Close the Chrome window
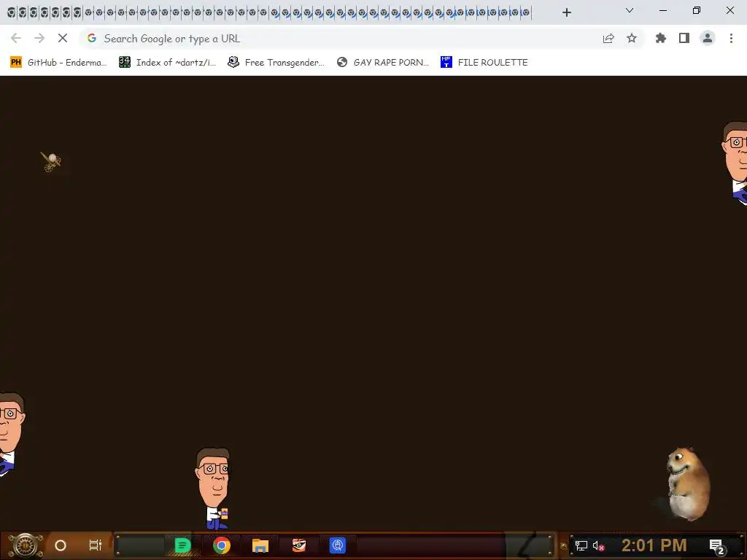747x560 pixels. [x=729, y=10]
